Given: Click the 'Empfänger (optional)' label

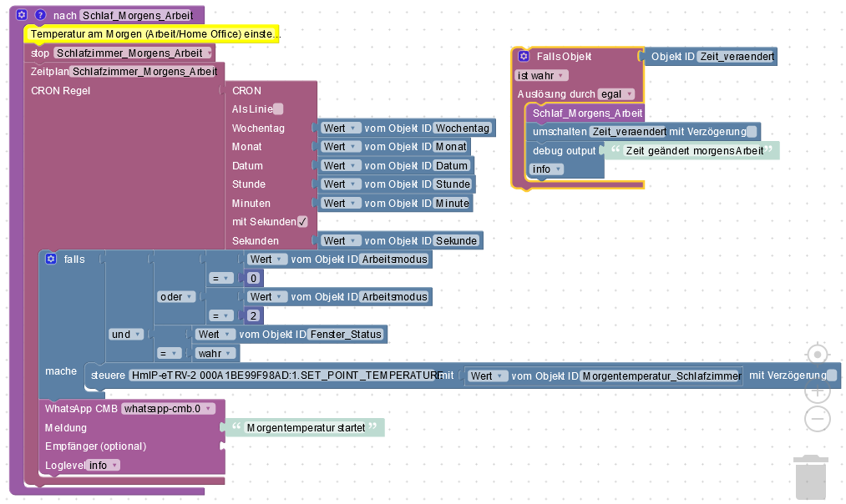Looking at the screenshot, I should pyautogui.click(x=95, y=446).
